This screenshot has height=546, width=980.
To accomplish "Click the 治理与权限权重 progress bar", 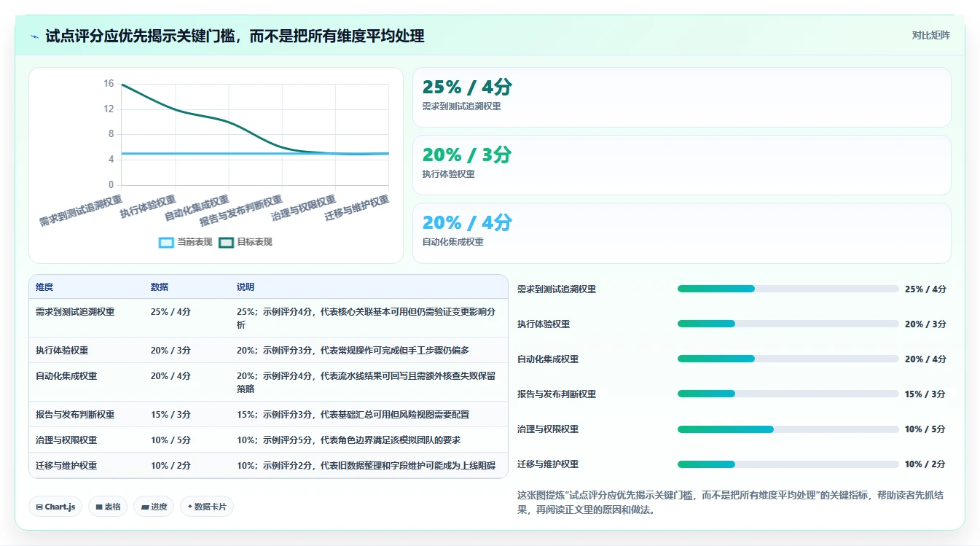I will pyautogui.click(x=788, y=429).
